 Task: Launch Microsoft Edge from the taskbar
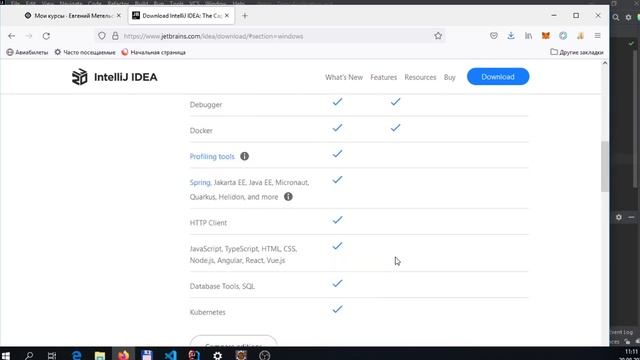click(x=76, y=355)
